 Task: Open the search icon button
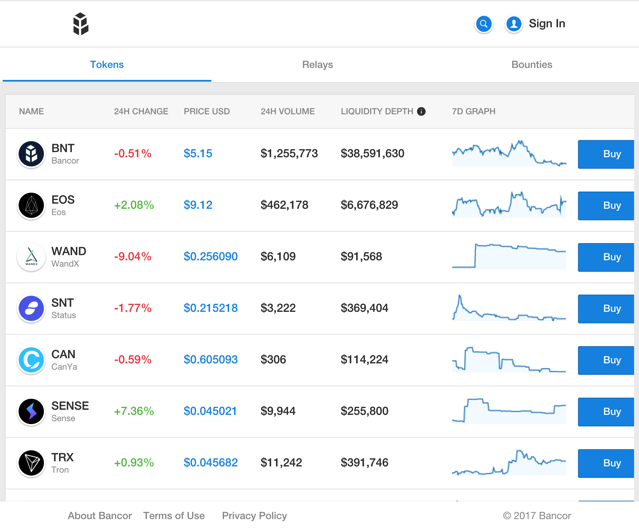484,24
